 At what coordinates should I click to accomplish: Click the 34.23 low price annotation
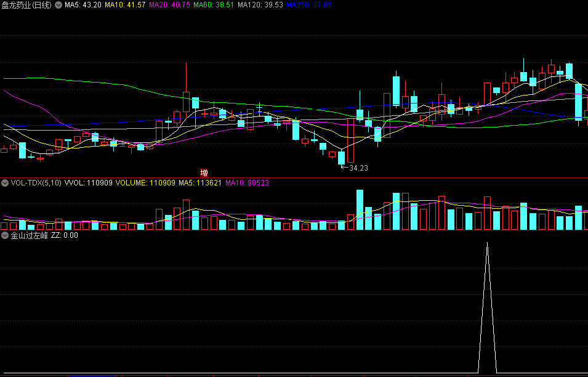click(x=358, y=168)
